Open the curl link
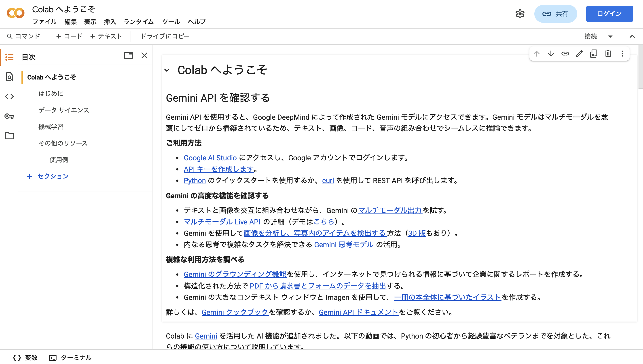643x364 pixels. (x=328, y=180)
